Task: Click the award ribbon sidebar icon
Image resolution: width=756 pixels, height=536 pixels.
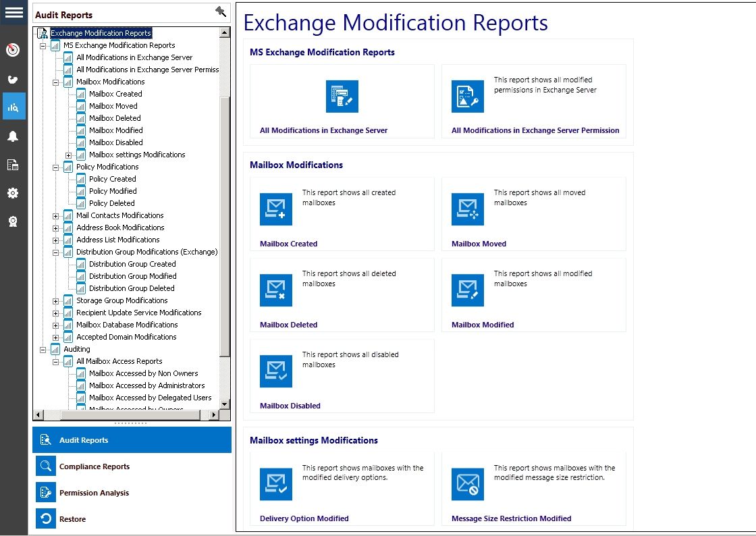Action: pyautogui.click(x=13, y=221)
